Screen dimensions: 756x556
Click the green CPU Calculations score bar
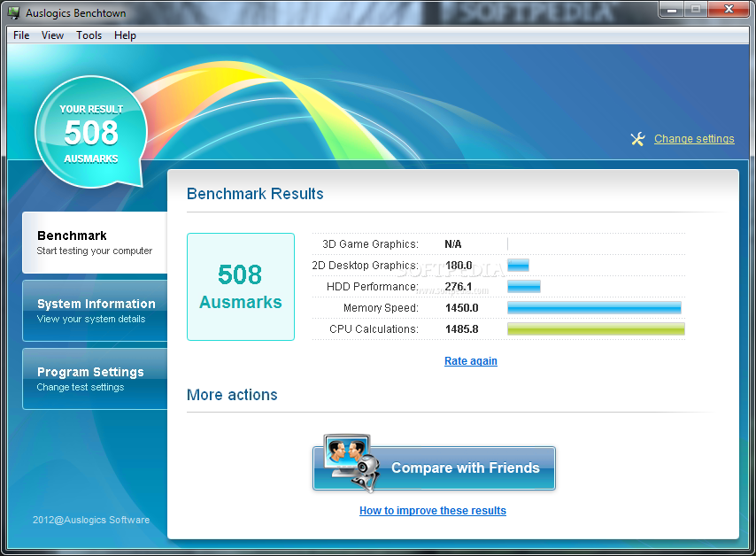coord(596,328)
